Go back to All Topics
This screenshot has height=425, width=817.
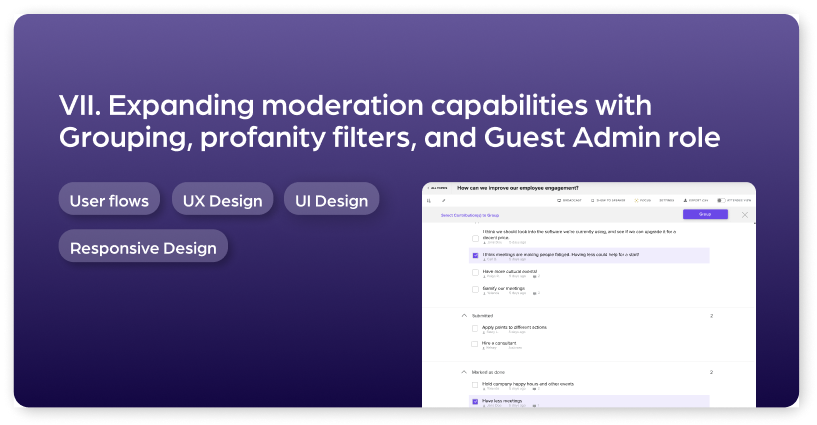click(x=438, y=188)
